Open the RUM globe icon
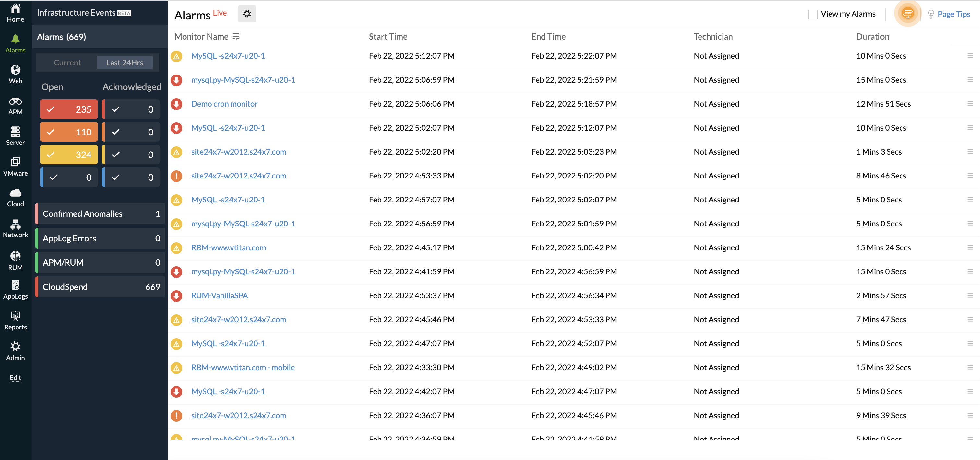This screenshot has height=460, width=980. click(x=15, y=256)
